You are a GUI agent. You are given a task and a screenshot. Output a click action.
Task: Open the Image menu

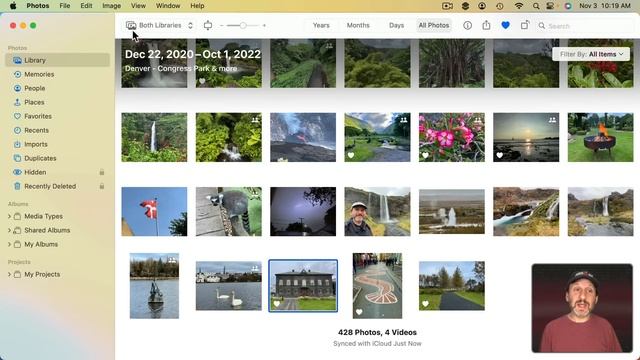[111, 6]
